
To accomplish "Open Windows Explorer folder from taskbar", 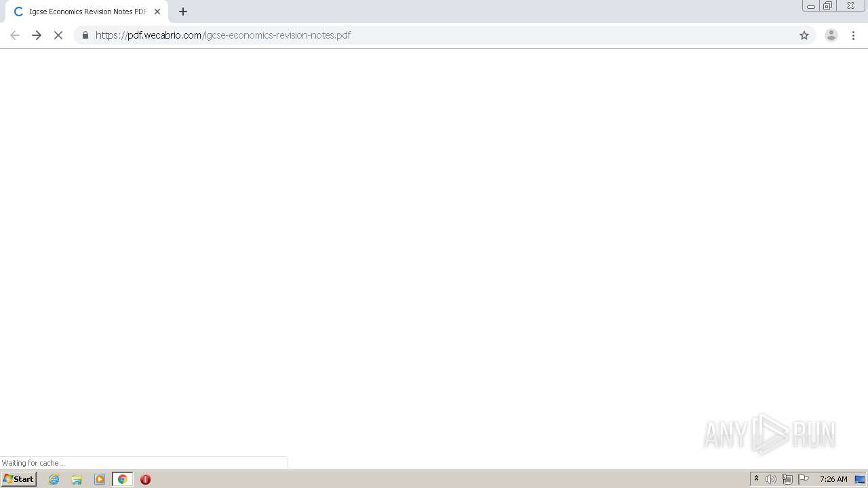I will pyautogui.click(x=77, y=479).
